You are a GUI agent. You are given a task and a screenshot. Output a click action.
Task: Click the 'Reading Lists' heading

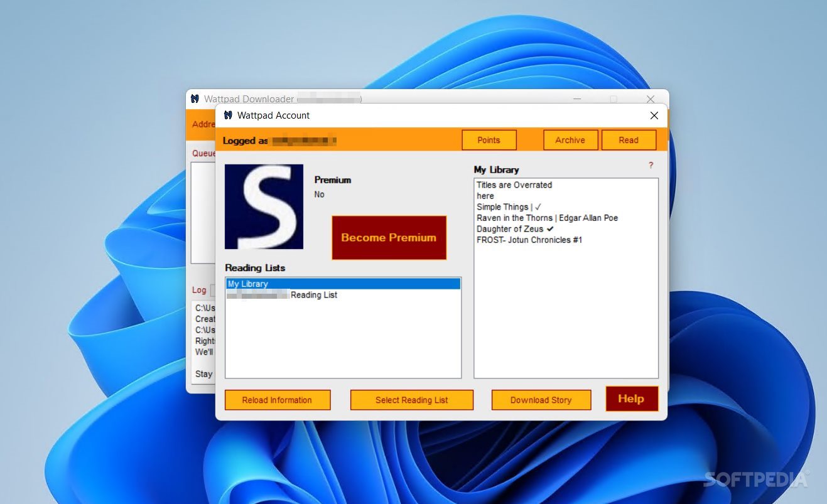tap(255, 268)
